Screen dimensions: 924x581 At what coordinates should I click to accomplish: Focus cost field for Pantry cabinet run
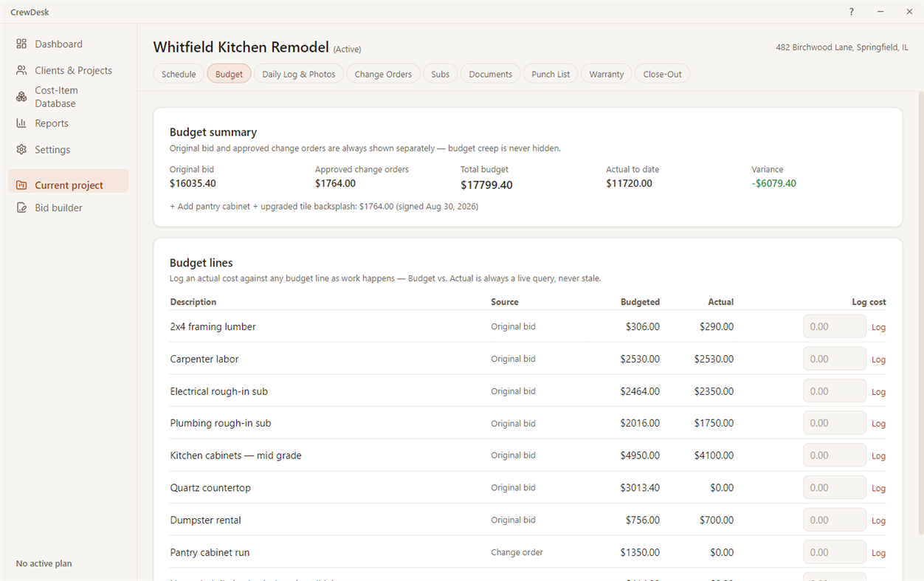coord(835,552)
